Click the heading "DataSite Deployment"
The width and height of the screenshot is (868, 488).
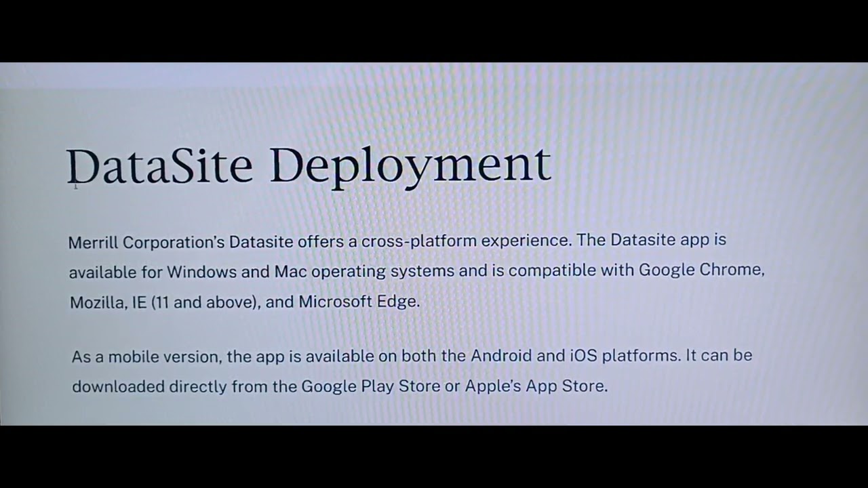click(309, 167)
